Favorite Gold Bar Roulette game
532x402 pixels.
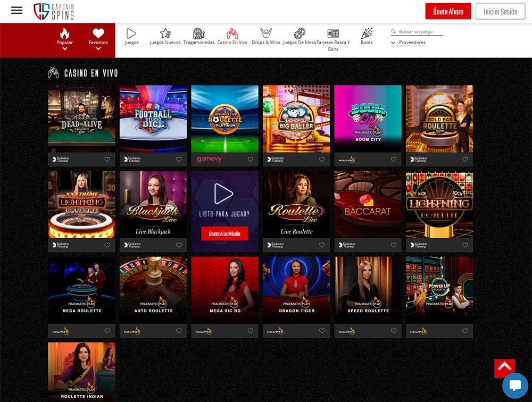click(465, 159)
